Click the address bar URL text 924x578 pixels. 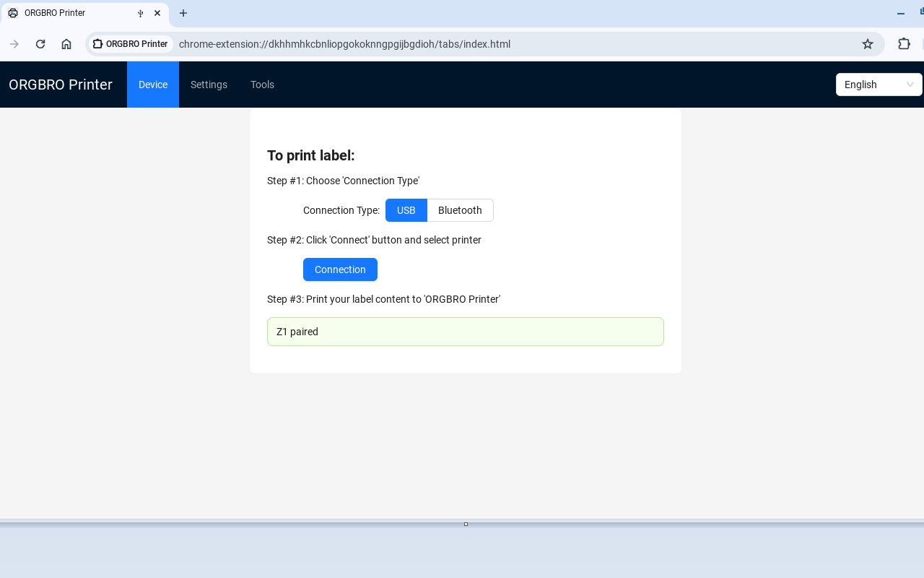tap(344, 44)
